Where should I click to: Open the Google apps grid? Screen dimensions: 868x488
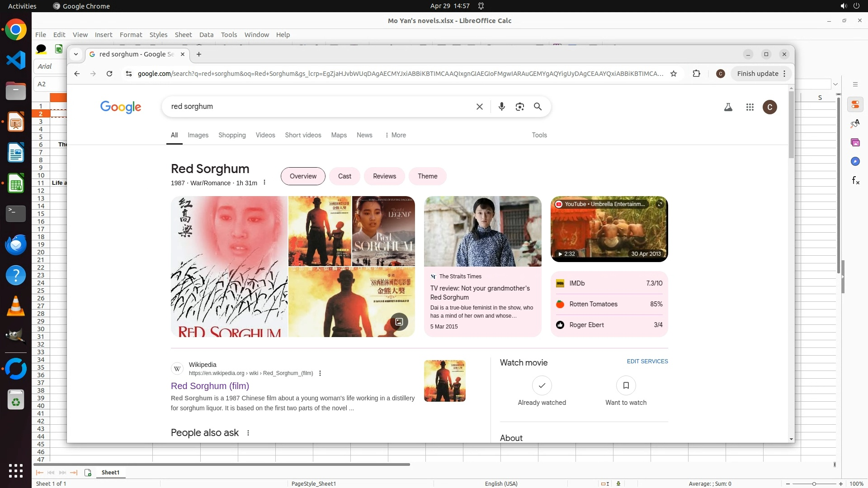[750, 107]
